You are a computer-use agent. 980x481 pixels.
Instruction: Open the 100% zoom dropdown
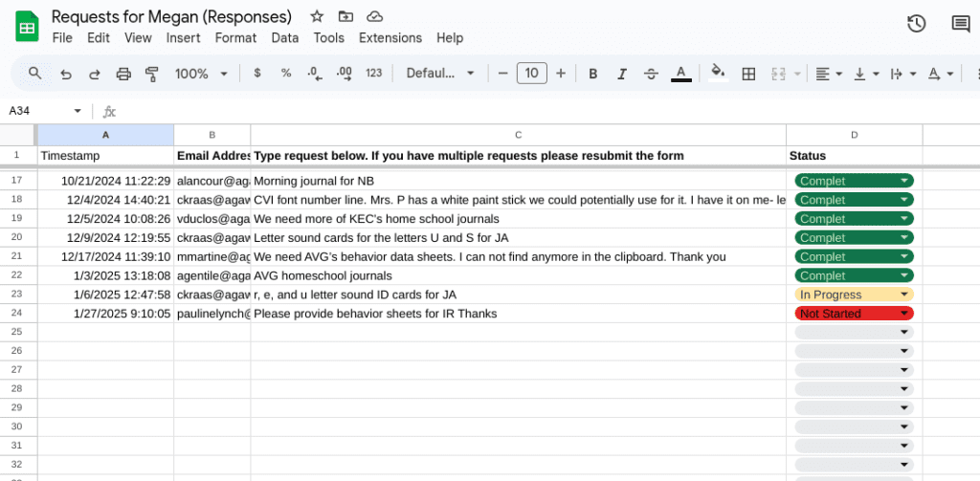(x=201, y=74)
